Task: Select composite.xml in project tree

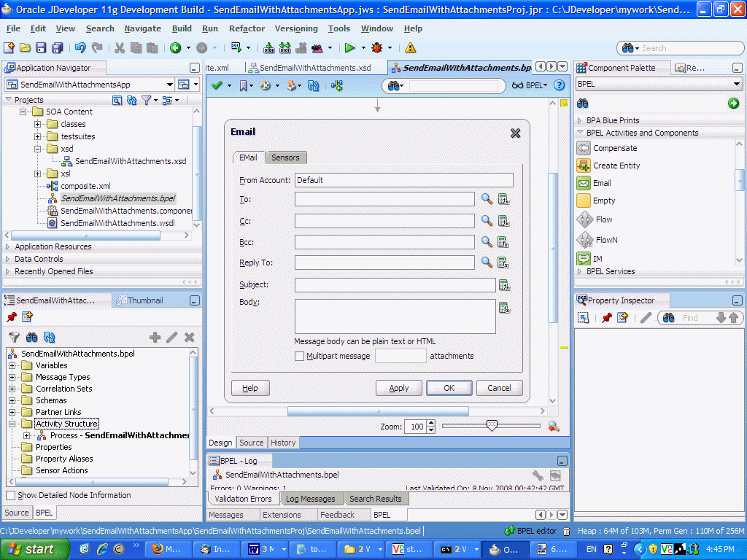Action: click(x=86, y=186)
